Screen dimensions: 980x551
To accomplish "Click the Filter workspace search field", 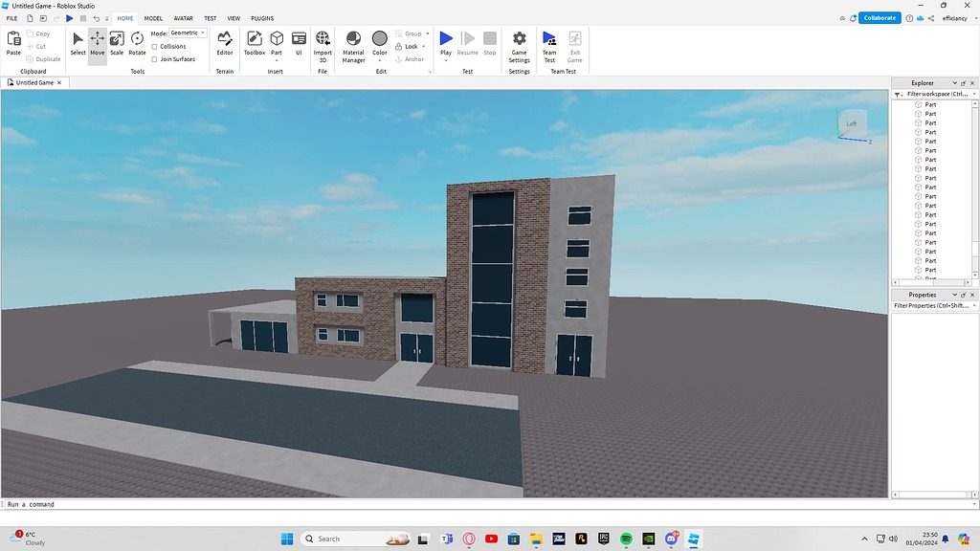I will point(938,94).
